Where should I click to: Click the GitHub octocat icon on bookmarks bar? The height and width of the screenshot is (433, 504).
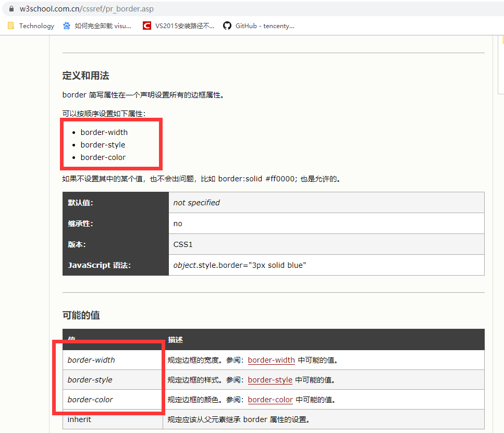[x=226, y=25]
